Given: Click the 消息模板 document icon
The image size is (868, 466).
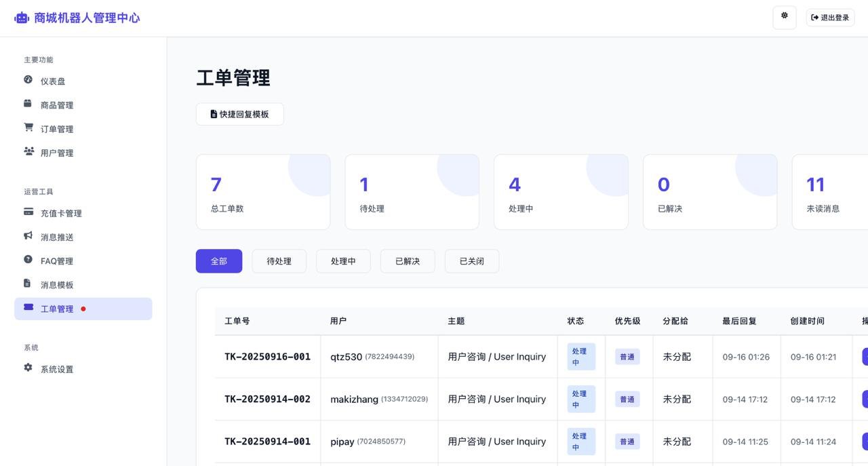Looking at the screenshot, I should tap(28, 284).
